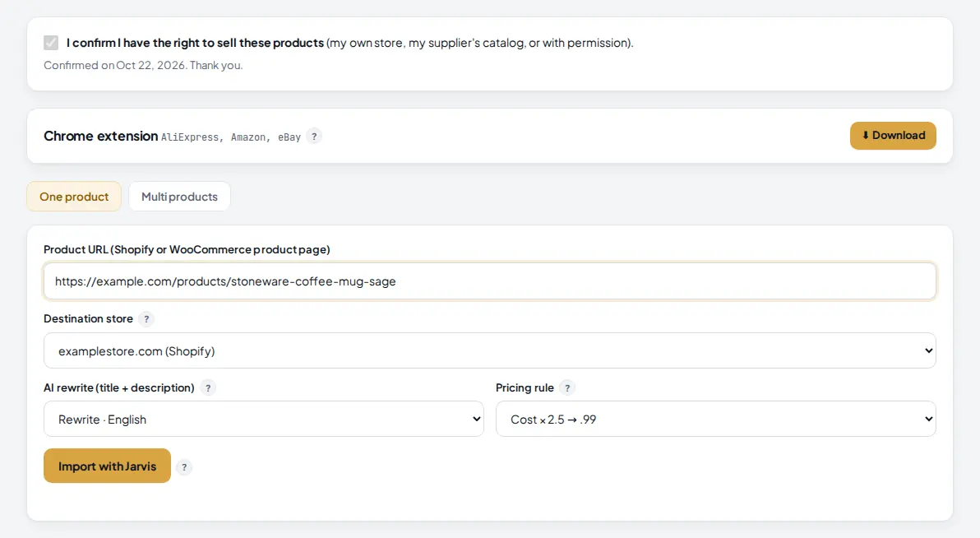This screenshot has width=980, height=538.
Task: Click the Import with Jarvis button
Action: (x=107, y=466)
